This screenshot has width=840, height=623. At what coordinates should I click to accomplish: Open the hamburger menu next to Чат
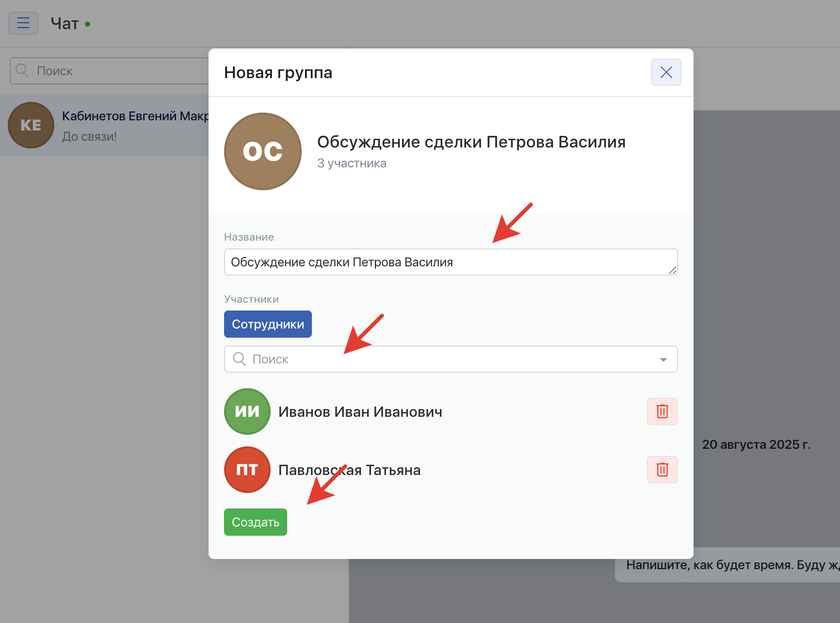coord(23,23)
